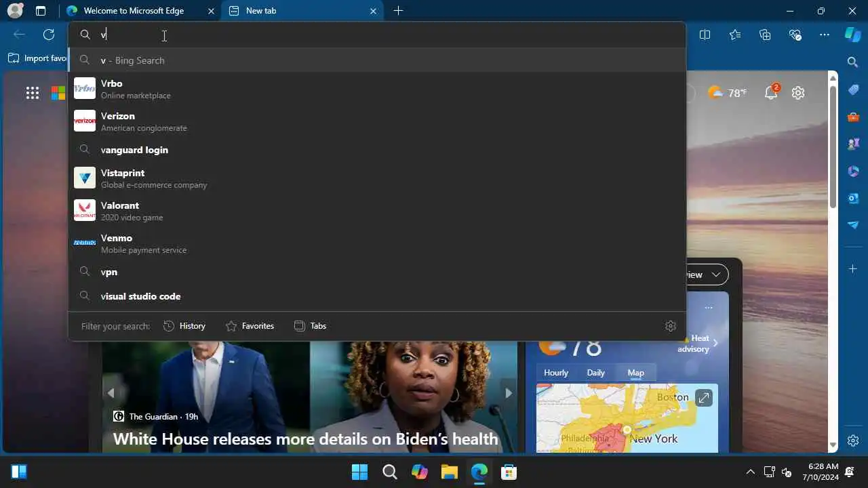This screenshot has width=868, height=488.
Task: Click into the address bar input
Action: coord(377,35)
